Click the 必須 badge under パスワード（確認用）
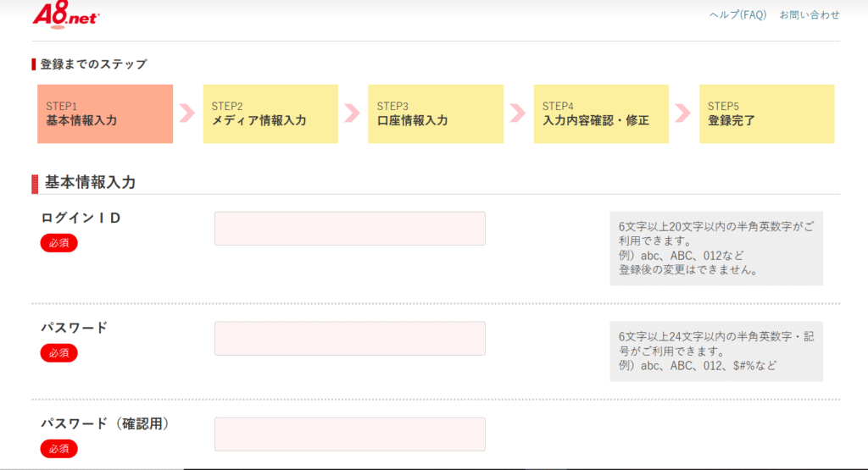 (58, 449)
